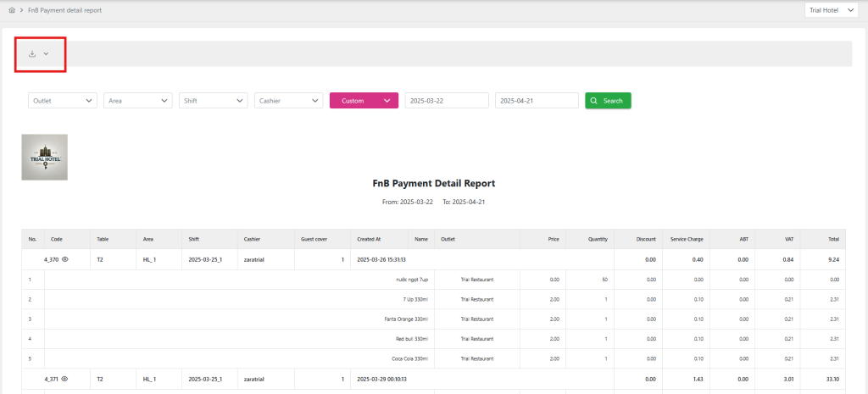Click the start date field 2025-03-22
868x394 pixels.
(x=447, y=101)
